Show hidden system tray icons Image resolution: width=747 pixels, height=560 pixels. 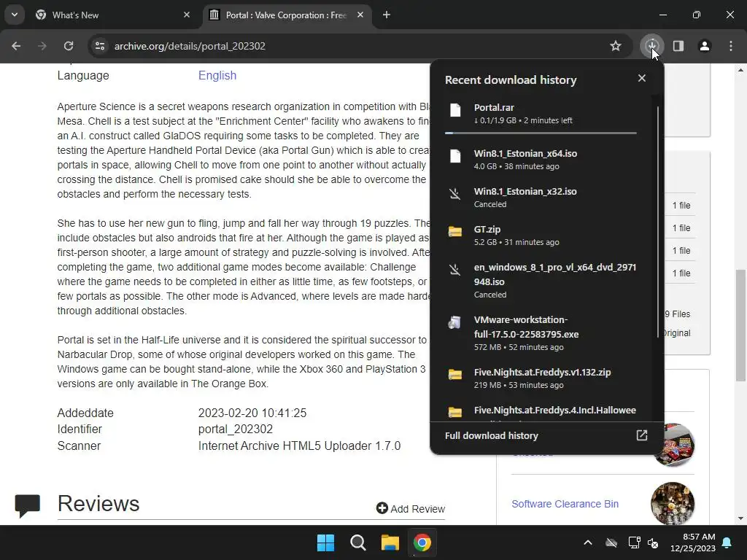tap(588, 542)
